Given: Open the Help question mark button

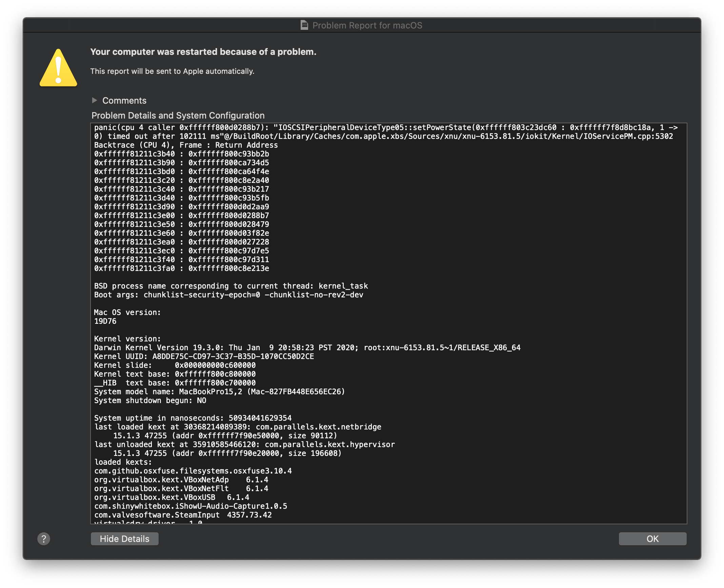Looking at the screenshot, I should coord(43,539).
